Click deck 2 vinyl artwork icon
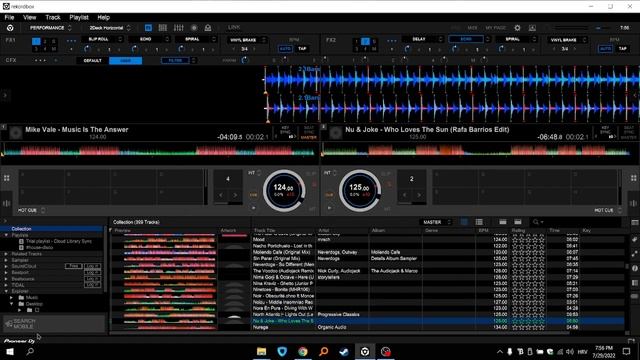 point(336,133)
